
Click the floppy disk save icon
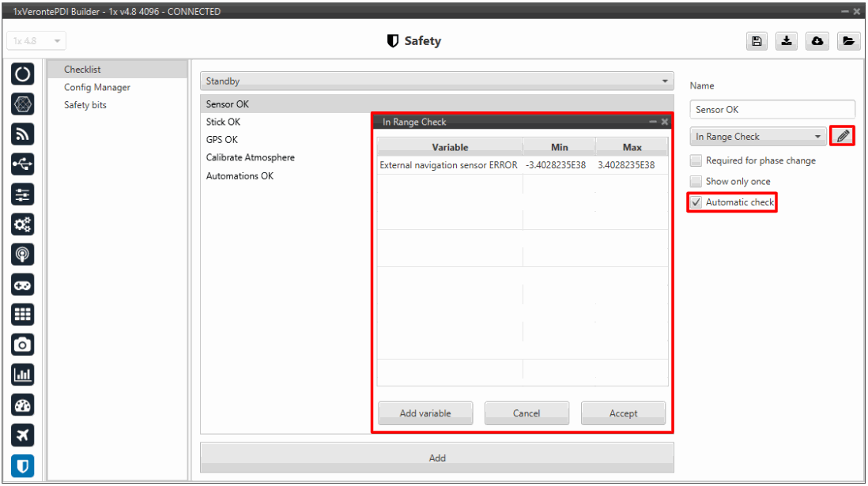(757, 41)
